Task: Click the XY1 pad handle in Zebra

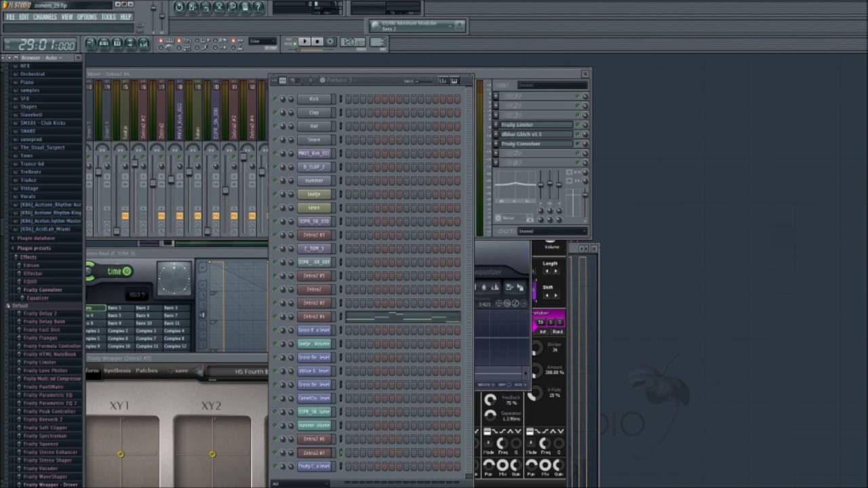Action: [x=121, y=454]
